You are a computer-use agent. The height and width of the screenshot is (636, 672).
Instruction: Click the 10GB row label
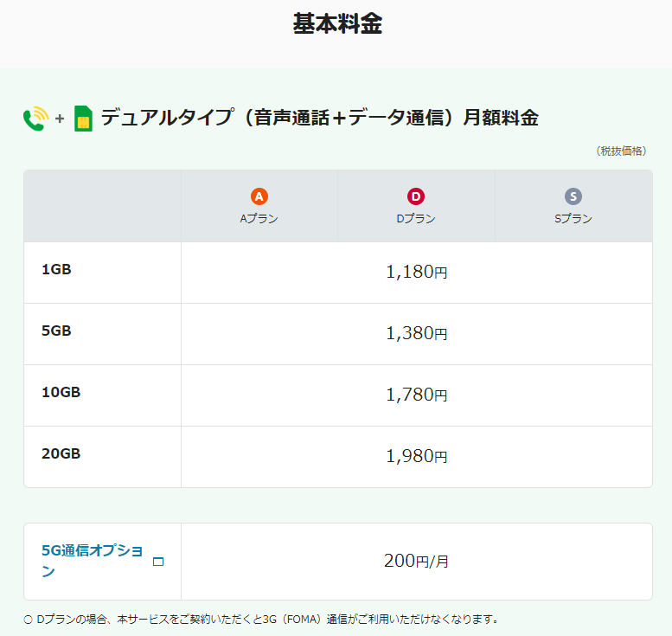tap(61, 392)
